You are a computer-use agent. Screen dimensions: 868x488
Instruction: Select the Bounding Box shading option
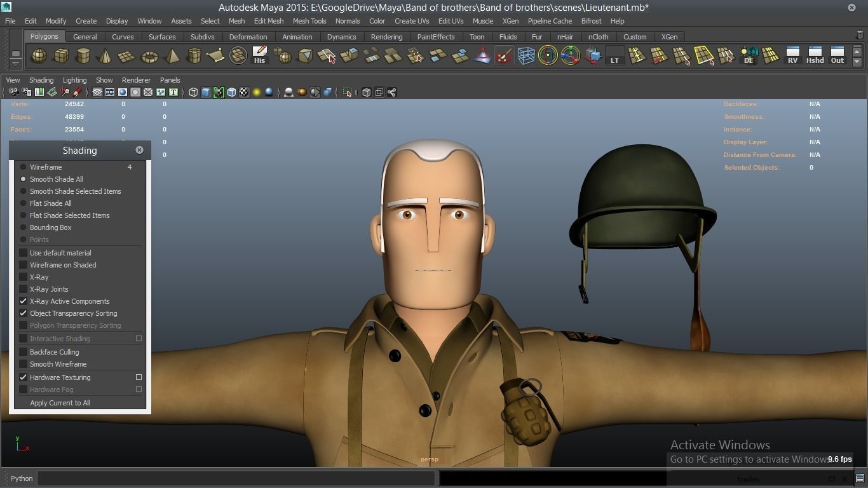pyautogui.click(x=50, y=227)
